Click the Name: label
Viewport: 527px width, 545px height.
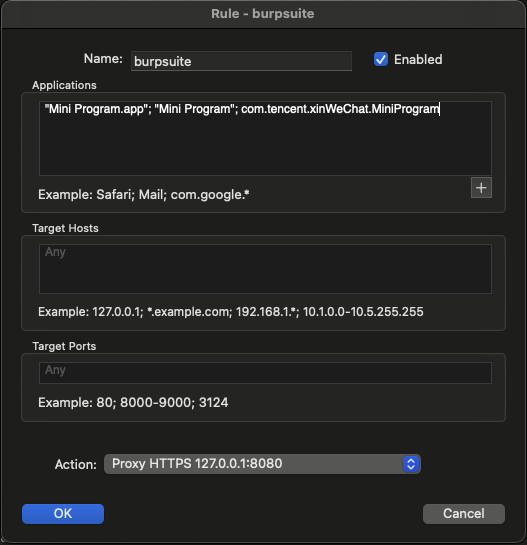point(103,59)
